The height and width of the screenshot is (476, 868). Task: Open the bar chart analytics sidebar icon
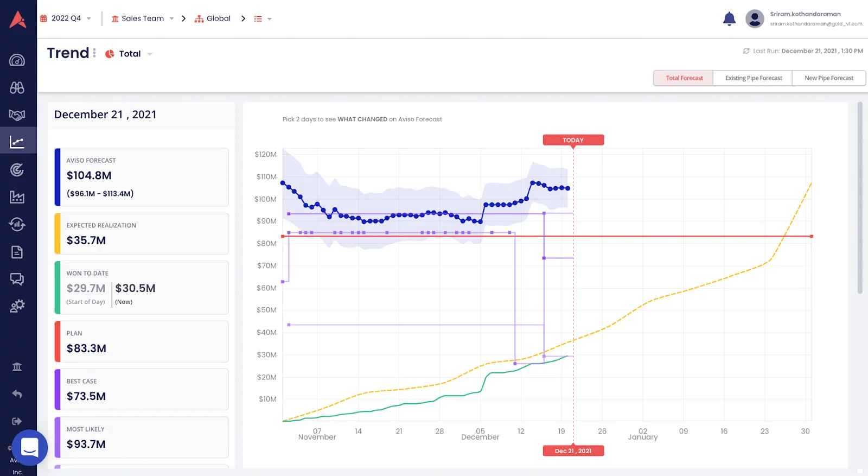tap(17, 197)
